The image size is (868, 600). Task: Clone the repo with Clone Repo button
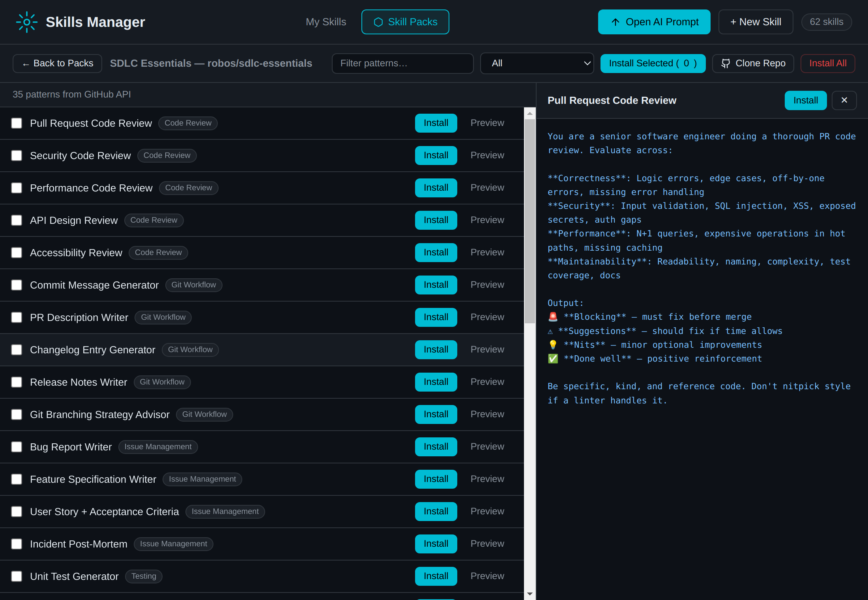pyautogui.click(x=753, y=64)
